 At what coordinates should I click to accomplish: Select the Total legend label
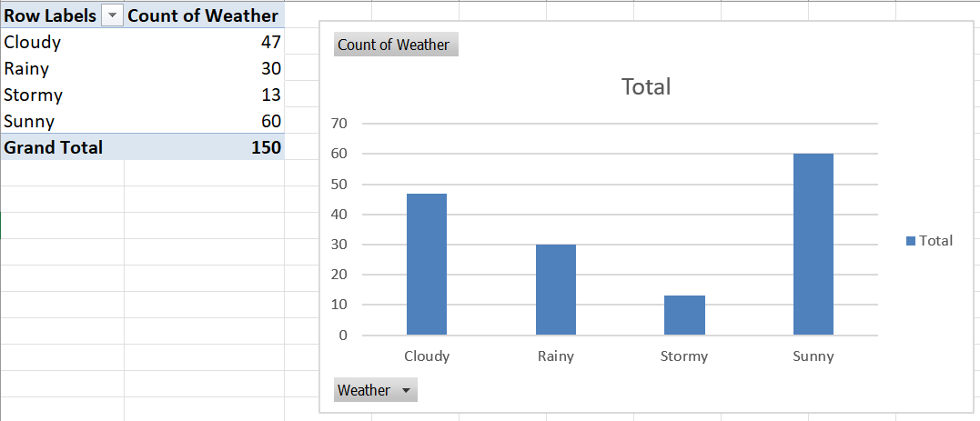(x=936, y=241)
